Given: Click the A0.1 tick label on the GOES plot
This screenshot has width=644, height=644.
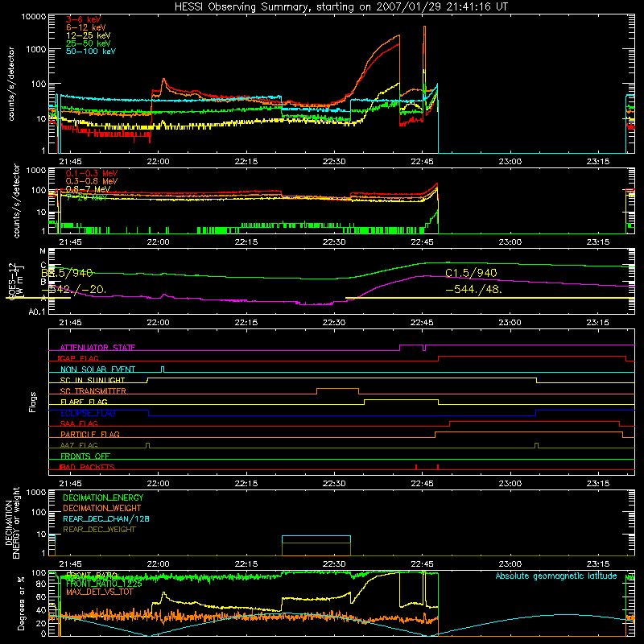Looking at the screenshot, I should point(36,312).
